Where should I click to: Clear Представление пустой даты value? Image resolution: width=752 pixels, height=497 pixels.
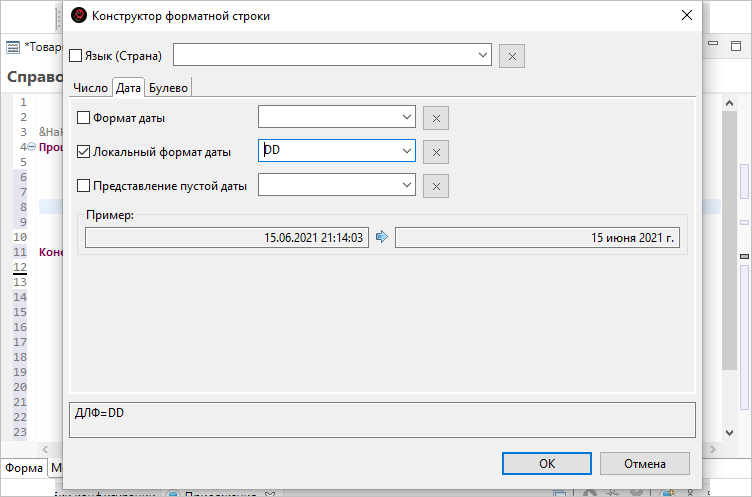pos(436,186)
